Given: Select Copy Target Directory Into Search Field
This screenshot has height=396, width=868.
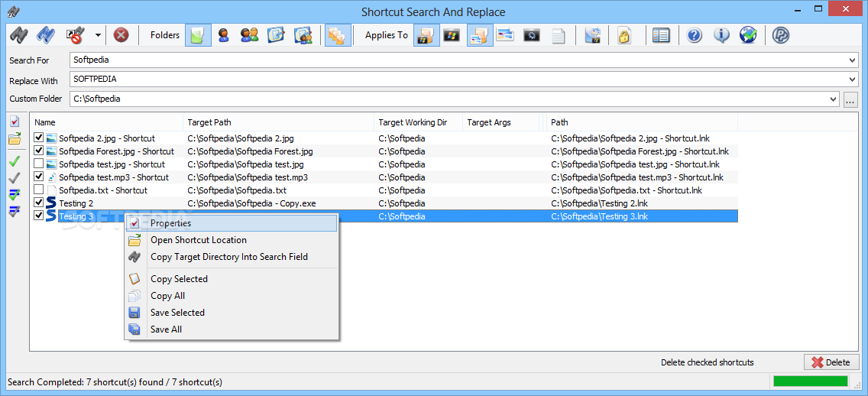Looking at the screenshot, I should coord(232,256).
